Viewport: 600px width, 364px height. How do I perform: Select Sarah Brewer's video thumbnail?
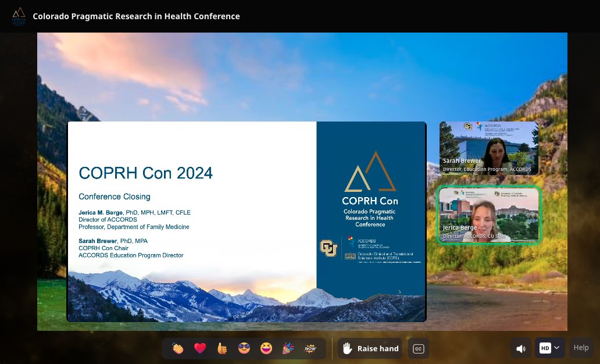pos(488,148)
